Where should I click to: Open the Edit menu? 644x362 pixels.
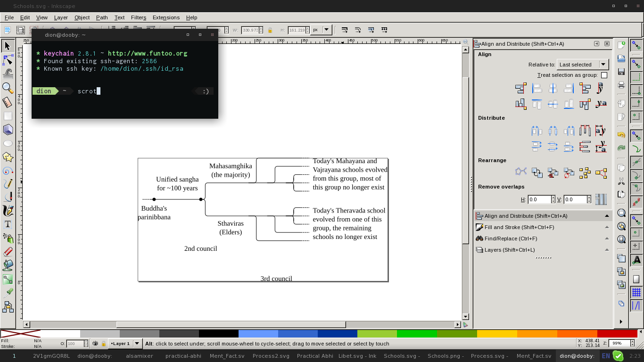coord(25,17)
